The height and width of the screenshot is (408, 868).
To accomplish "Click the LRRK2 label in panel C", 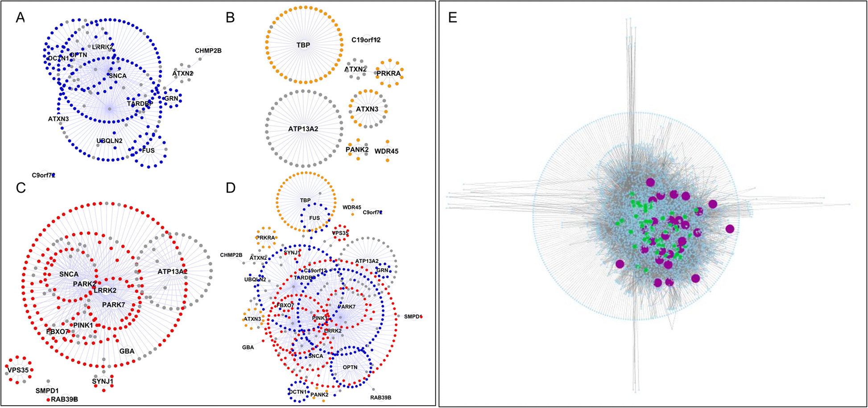I will click(x=105, y=291).
